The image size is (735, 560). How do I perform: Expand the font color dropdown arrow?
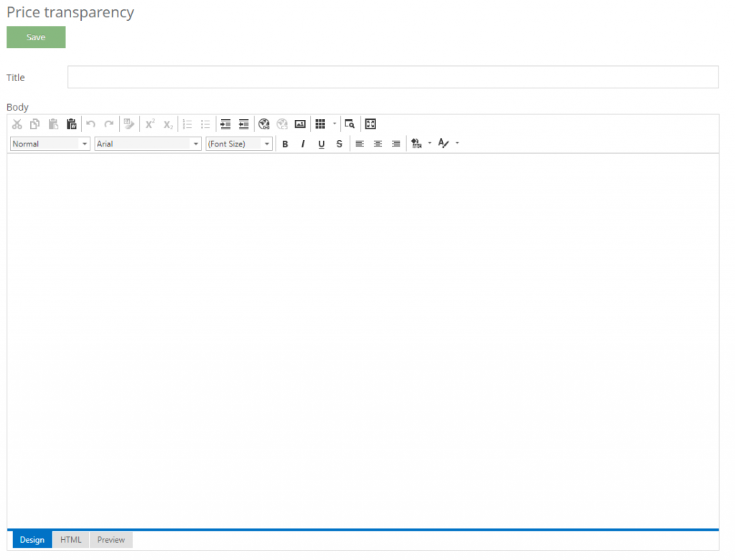tap(457, 143)
